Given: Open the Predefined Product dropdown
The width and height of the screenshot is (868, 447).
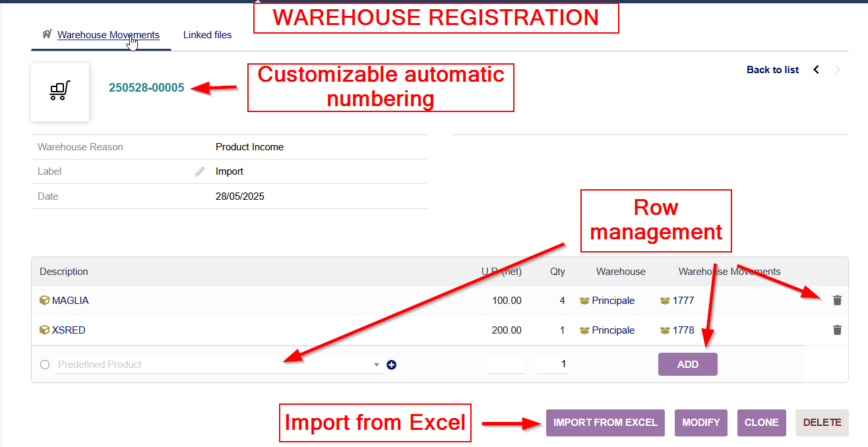Looking at the screenshot, I should 219,365.
